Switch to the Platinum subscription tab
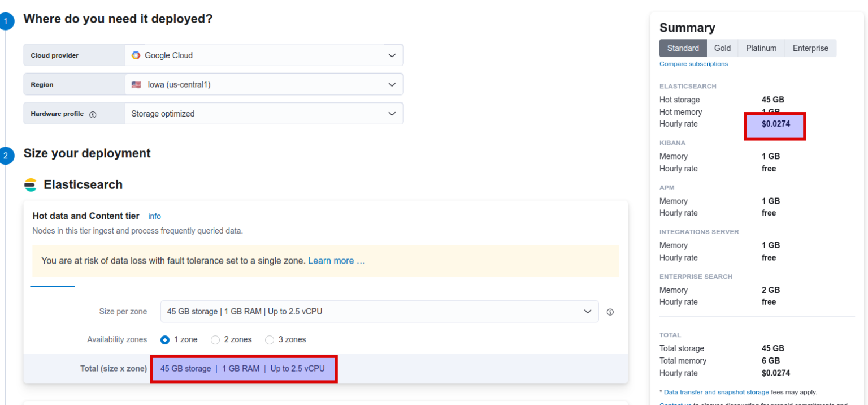 click(761, 48)
